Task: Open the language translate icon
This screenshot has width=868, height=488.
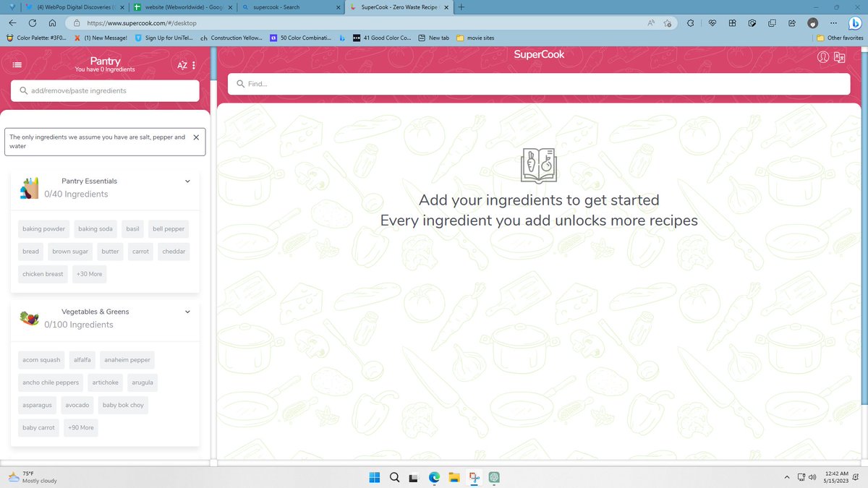Action: [840, 57]
